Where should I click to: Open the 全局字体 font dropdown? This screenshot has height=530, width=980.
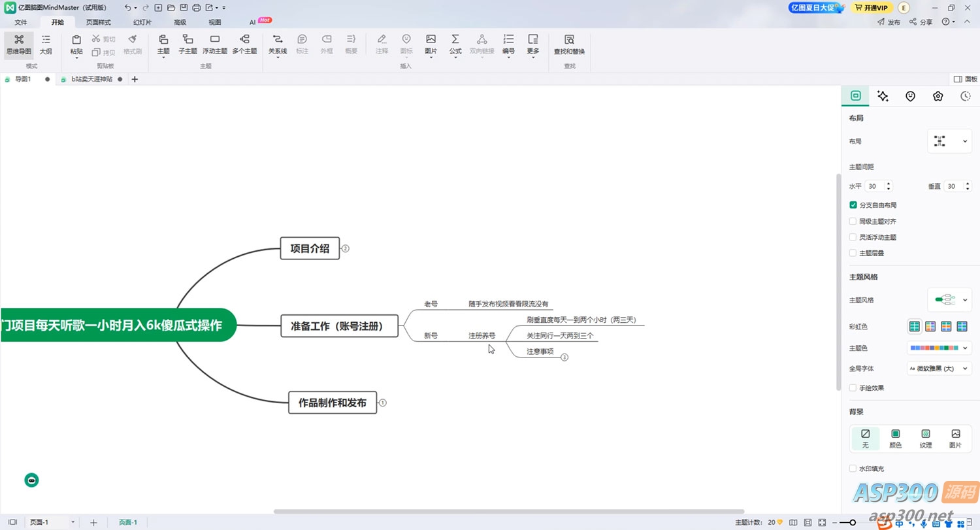(939, 369)
